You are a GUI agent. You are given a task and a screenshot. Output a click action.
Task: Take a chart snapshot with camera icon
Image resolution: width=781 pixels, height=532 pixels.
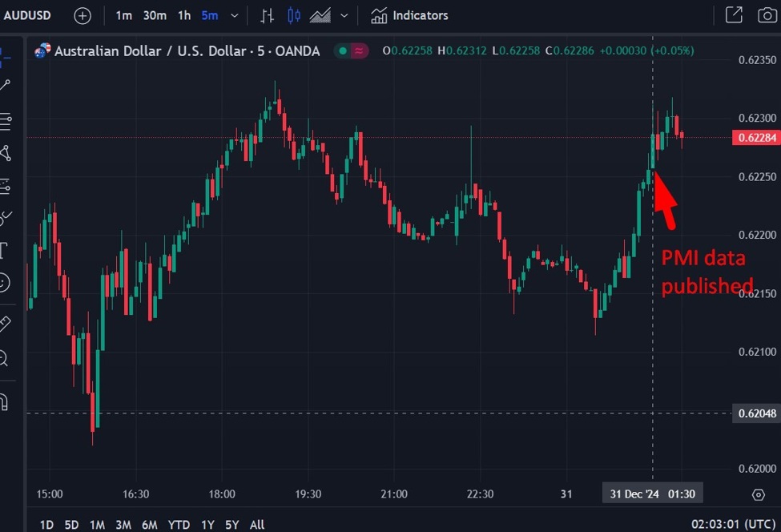(766, 15)
